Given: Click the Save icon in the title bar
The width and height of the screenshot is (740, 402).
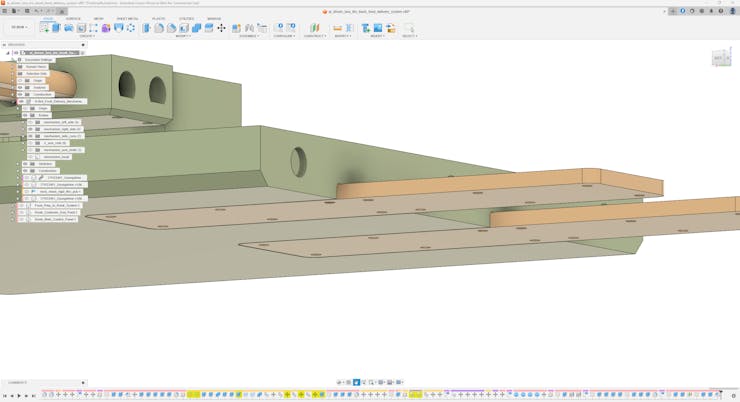Looking at the screenshot, I should pos(26,11).
